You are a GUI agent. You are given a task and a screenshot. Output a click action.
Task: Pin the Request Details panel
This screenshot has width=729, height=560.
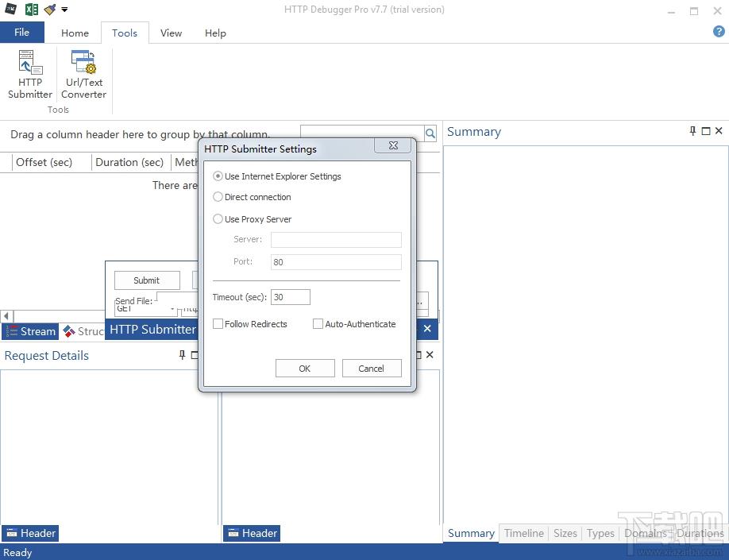coord(182,355)
